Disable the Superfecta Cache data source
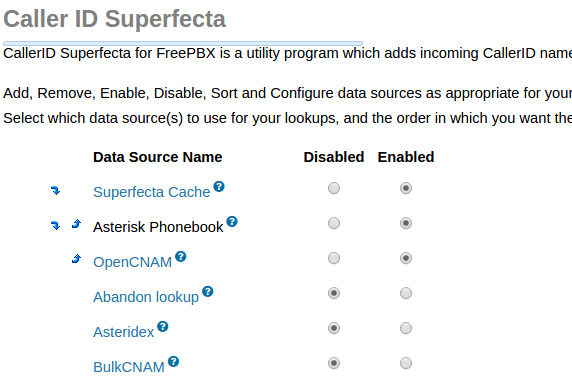The image size is (572, 388). click(334, 188)
